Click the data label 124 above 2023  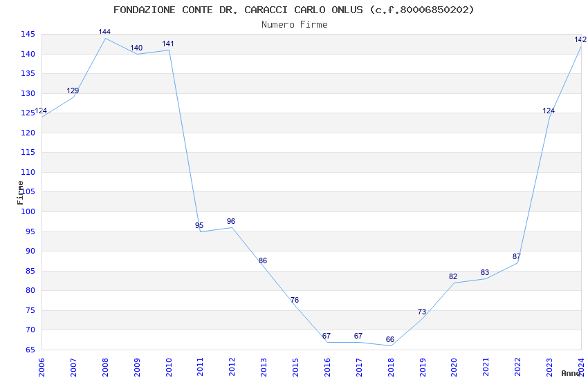coord(549,111)
